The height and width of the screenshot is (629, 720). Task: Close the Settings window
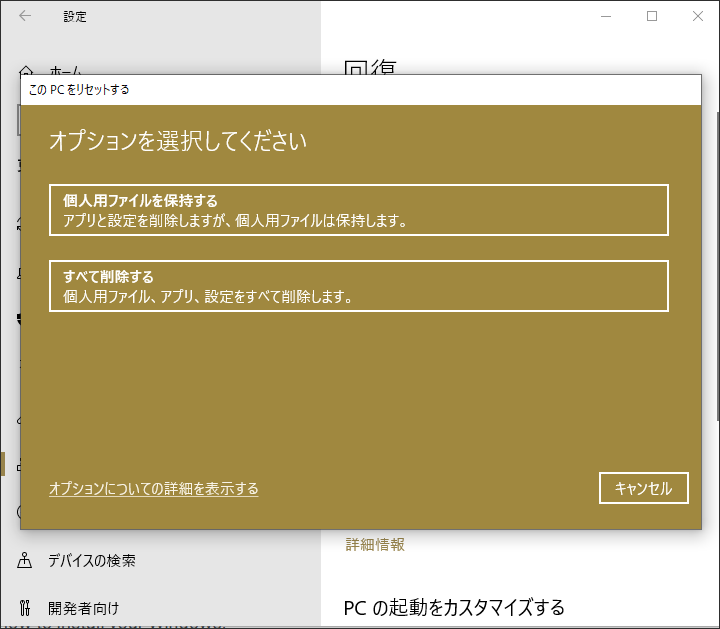click(698, 17)
